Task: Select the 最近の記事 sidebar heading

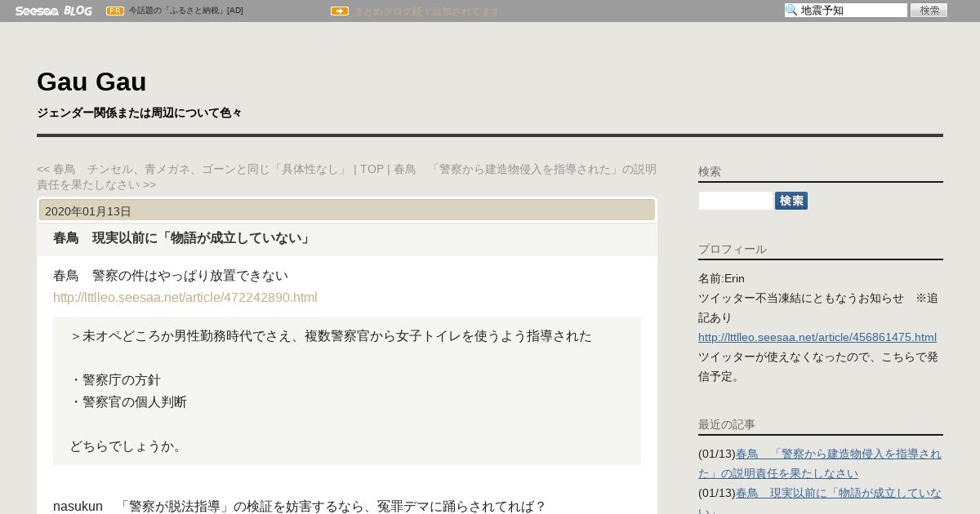Action: 727,424
